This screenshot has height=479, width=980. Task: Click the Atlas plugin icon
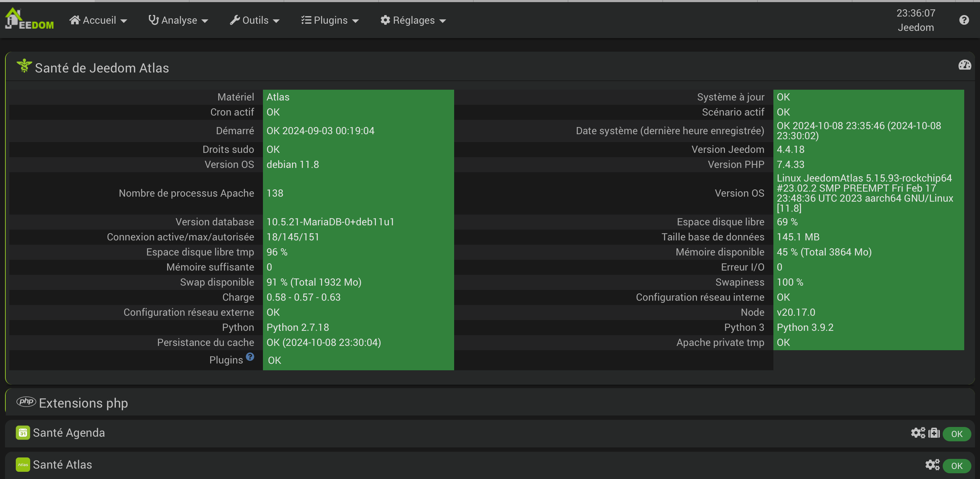tap(23, 465)
